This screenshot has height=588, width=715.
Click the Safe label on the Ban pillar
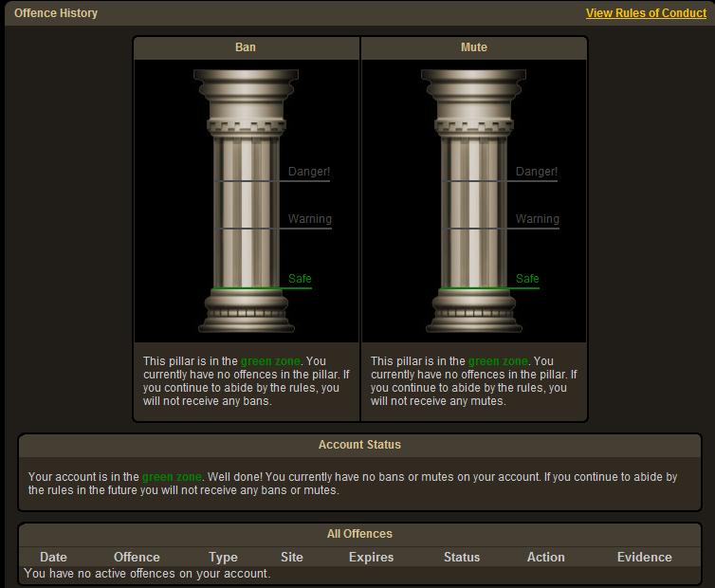coord(300,279)
